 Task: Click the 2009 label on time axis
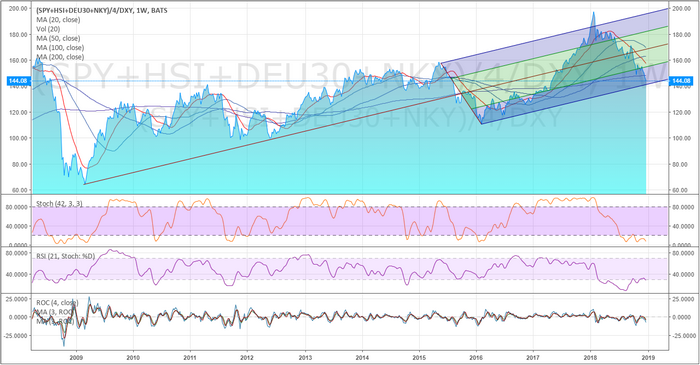76,357
